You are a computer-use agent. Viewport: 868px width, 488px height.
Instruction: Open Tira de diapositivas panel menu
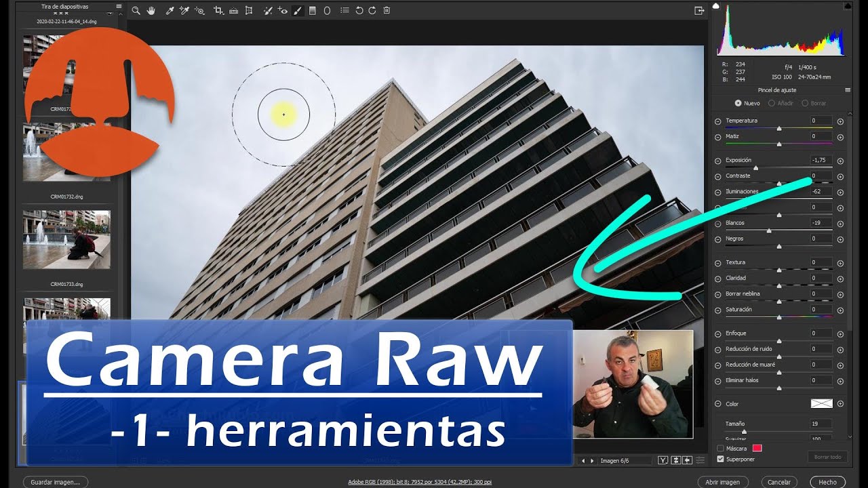119,7
